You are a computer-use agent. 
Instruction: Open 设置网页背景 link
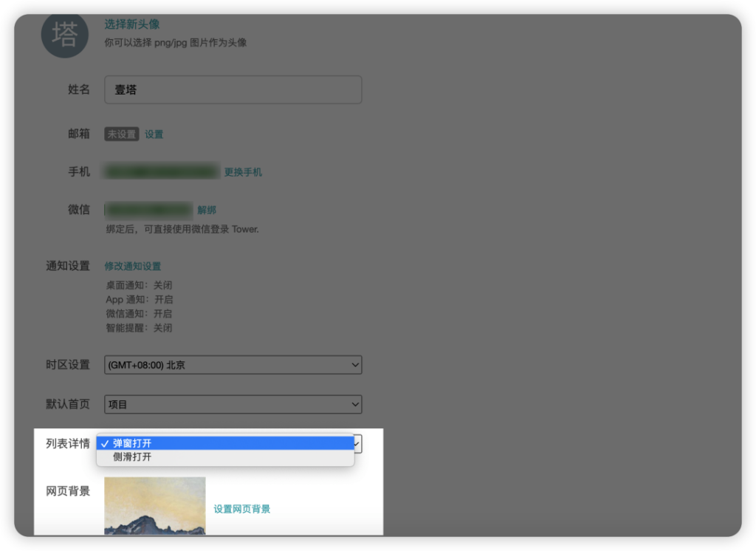pos(242,509)
